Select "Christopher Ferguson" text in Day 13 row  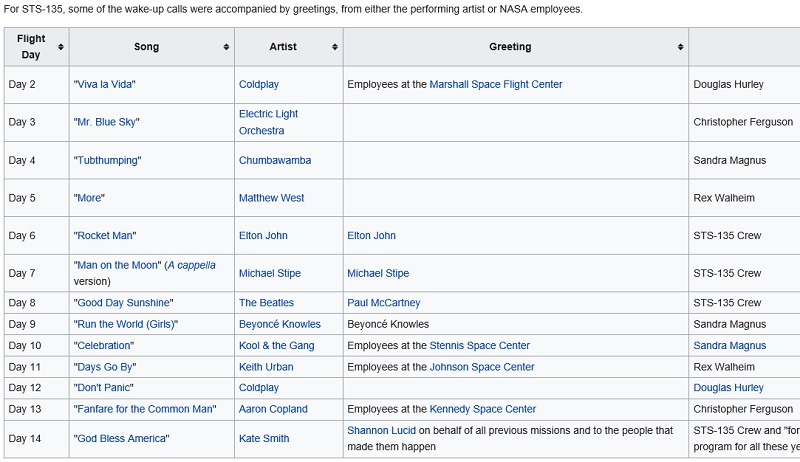coord(743,409)
